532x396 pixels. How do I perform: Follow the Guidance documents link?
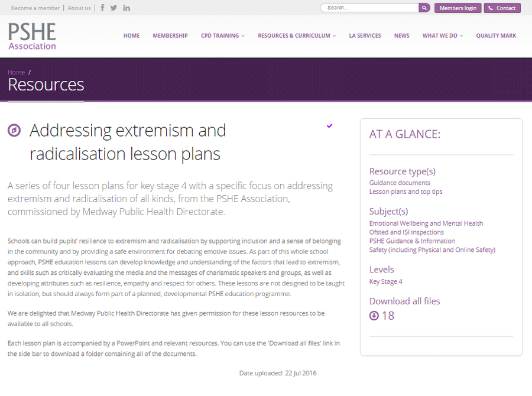(x=400, y=183)
